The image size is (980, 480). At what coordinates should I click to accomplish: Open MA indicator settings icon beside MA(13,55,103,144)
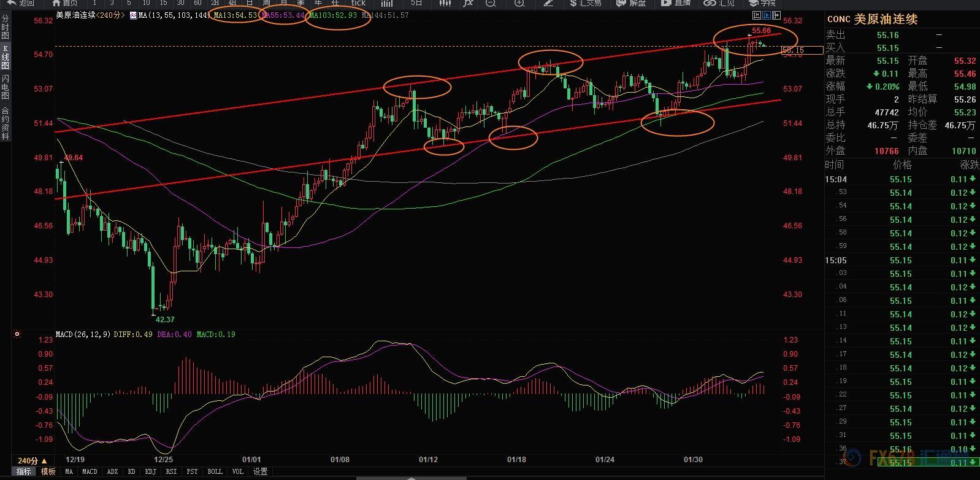(133, 15)
